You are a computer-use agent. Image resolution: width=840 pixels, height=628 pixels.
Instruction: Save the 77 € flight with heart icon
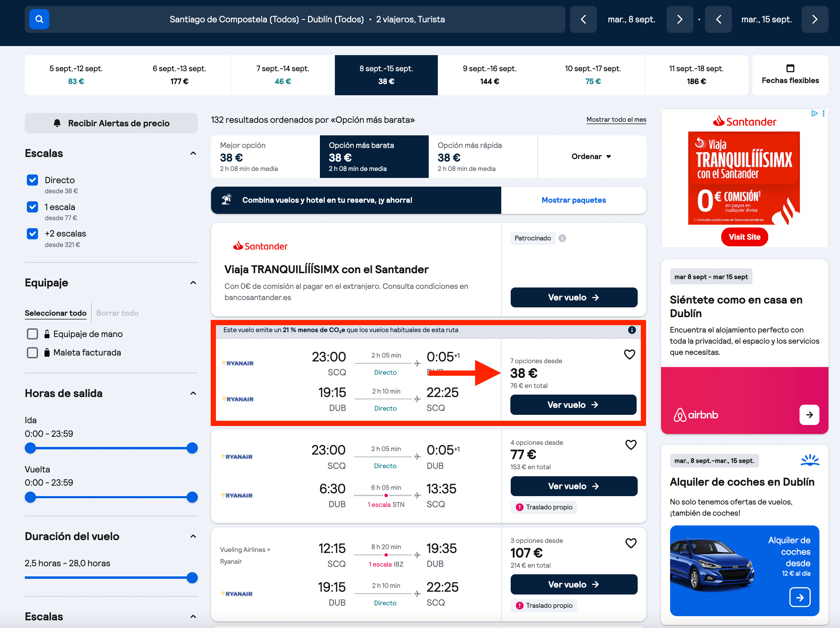click(x=631, y=444)
